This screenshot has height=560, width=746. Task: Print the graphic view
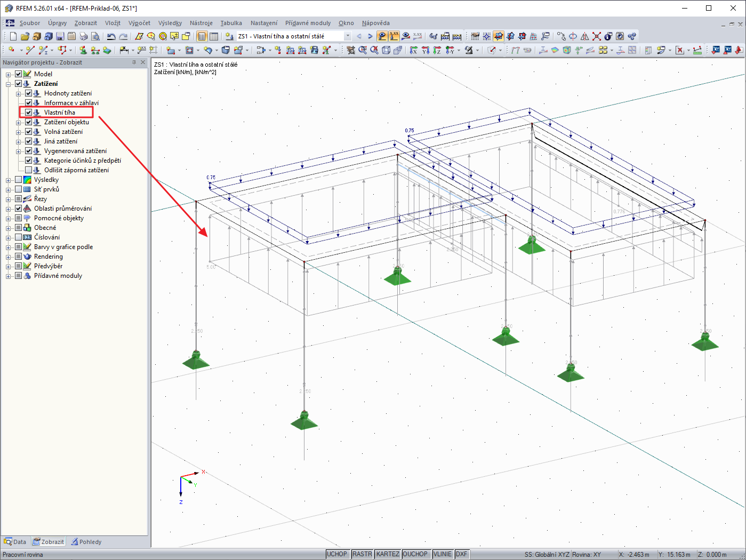coord(84,36)
